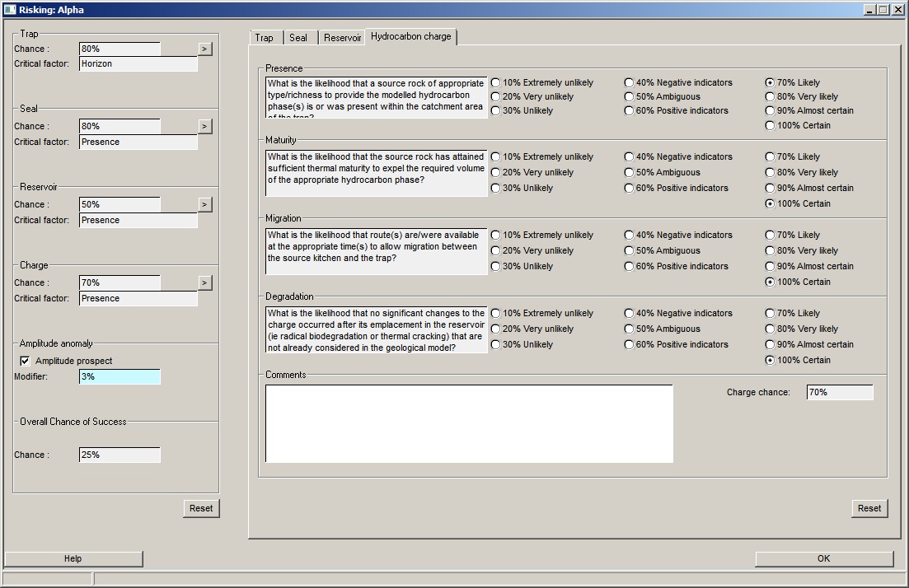This screenshot has width=909, height=588.
Task: Select 90% Almost certain for Migration
Action: click(x=771, y=267)
